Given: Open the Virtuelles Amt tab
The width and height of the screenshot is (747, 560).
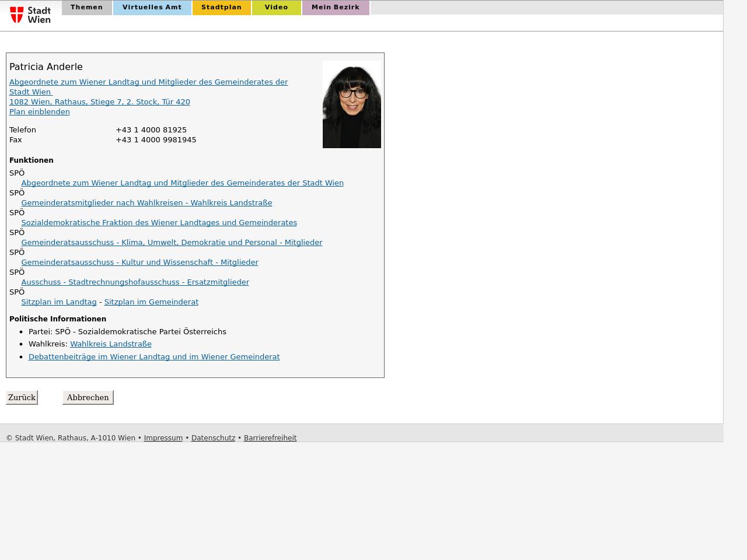Looking at the screenshot, I should (152, 8).
